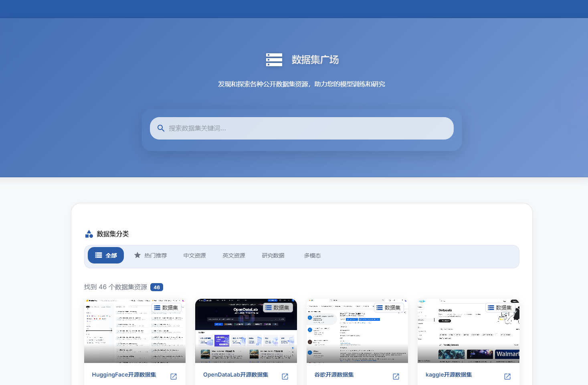The image size is (588, 385).
Task: Click the 找到 46 个数据集资源 text
Action: tap(115, 287)
